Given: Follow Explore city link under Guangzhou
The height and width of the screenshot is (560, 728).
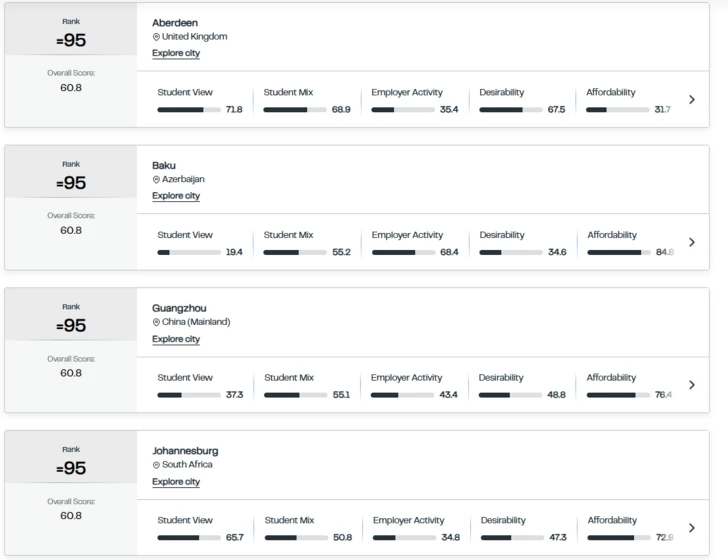Looking at the screenshot, I should click(176, 339).
